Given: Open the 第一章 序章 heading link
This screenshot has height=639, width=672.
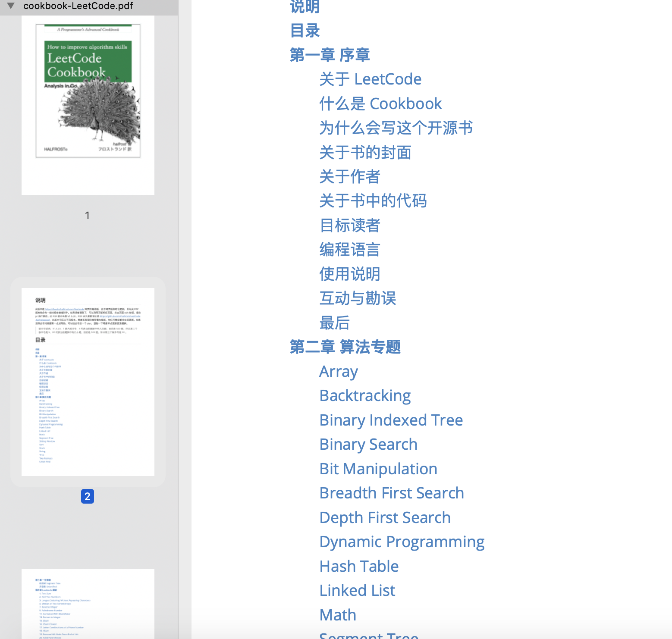Looking at the screenshot, I should tap(330, 55).
